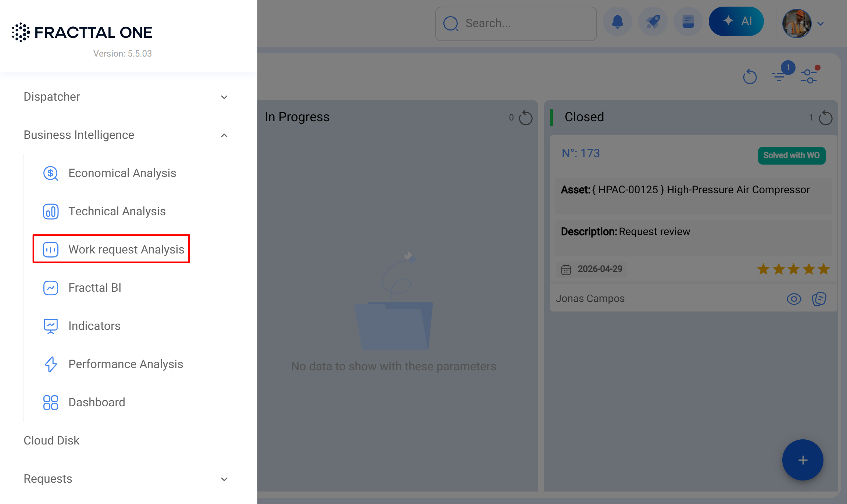The width and height of the screenshot is (847, 504).
Task: Click the notifications bell icon
Action: pos(618,22)
